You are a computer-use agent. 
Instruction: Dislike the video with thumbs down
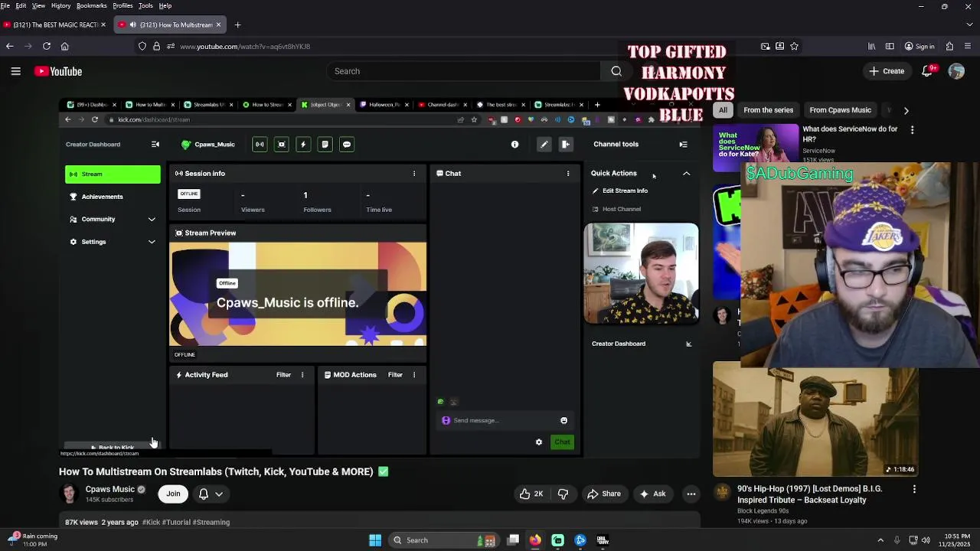(x=563, y=494)
